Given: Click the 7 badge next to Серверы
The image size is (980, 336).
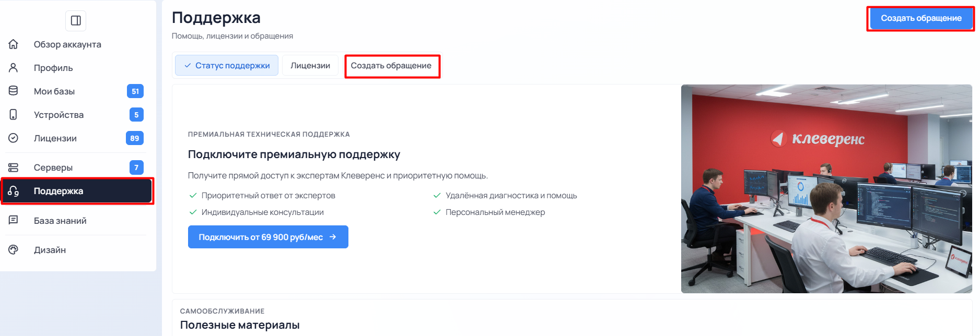Looking at the screenshot, I should (136, 167).
